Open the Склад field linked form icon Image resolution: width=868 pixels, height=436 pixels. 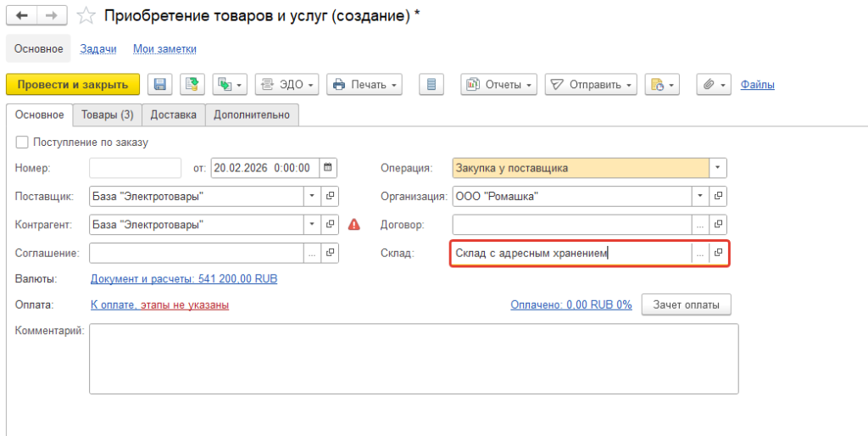[x=719, y=253]
